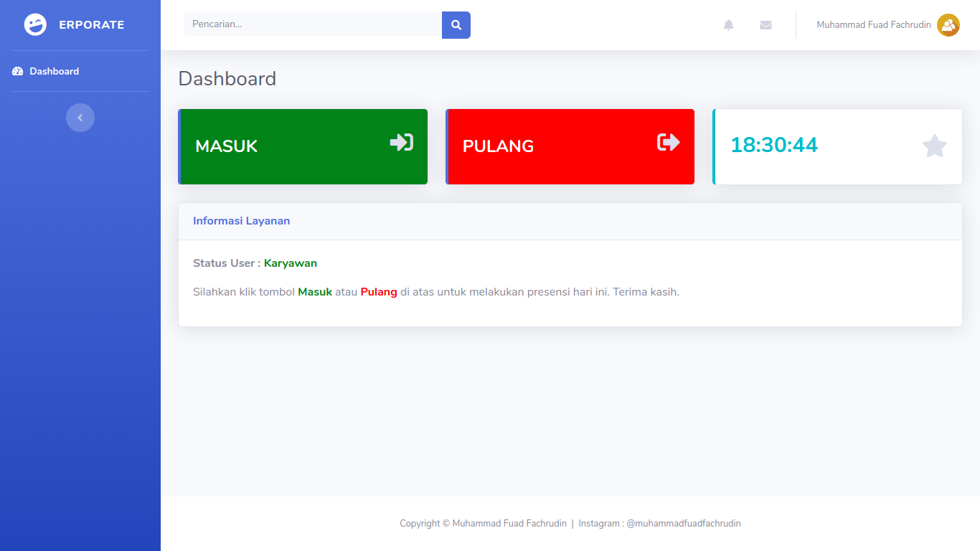Click the star icon on the clock card
This screenshot has width=980, height=551.
(x=935, y=146)
